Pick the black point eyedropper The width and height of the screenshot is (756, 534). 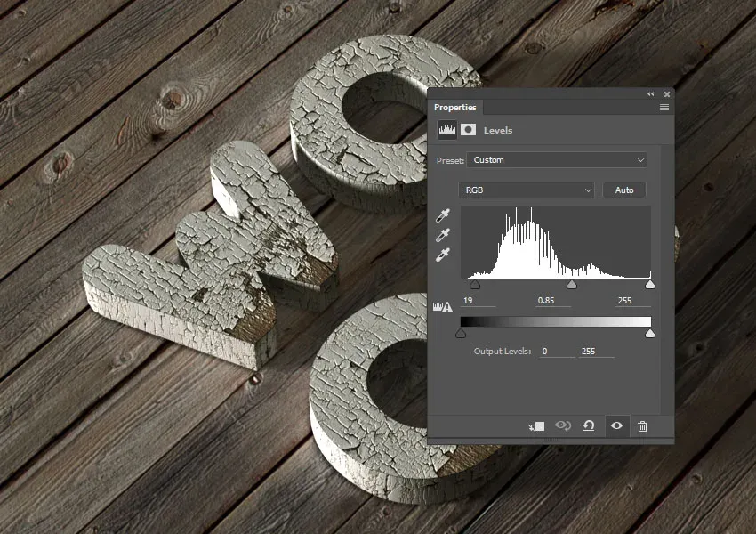(x=443, y=215)
